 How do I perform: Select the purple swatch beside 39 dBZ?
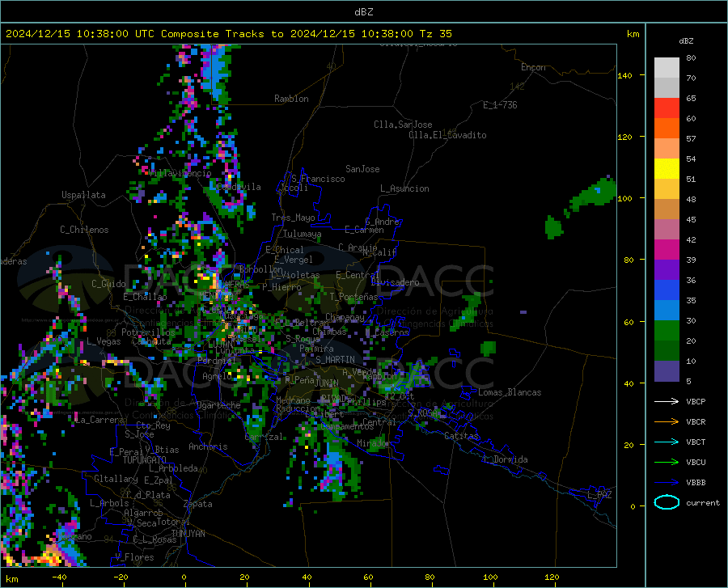pyautogui.click(x=667, y=270)
